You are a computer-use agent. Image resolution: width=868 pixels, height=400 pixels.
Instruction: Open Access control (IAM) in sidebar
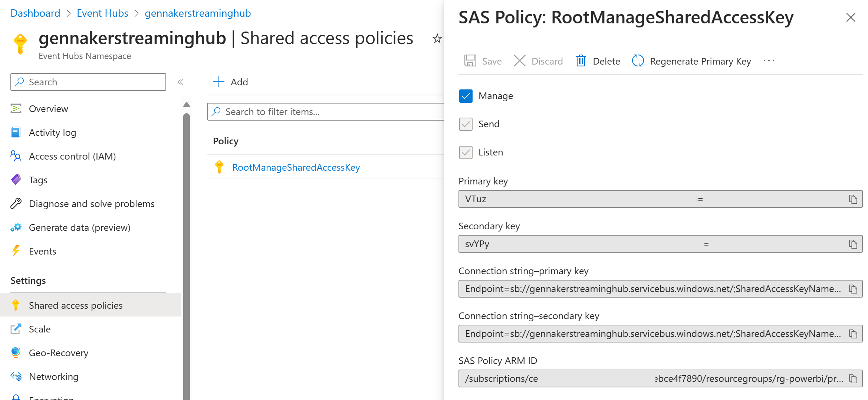pos(72,156)
